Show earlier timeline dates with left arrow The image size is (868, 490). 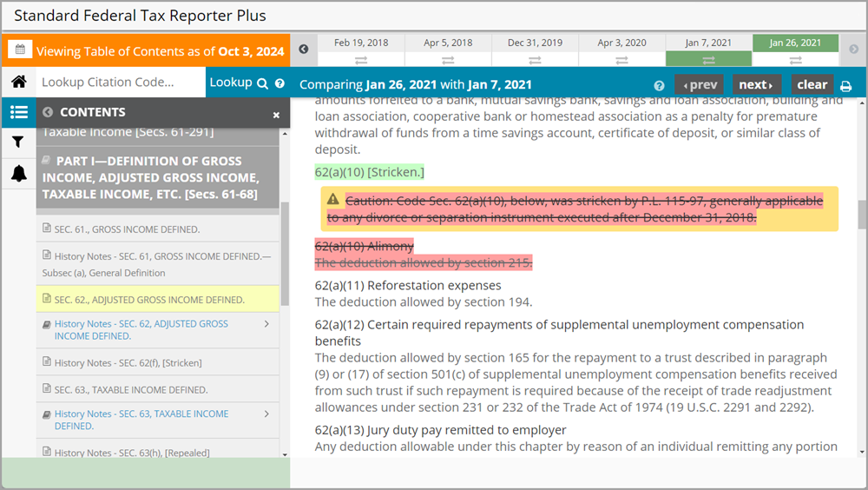[x=304, y=50]
